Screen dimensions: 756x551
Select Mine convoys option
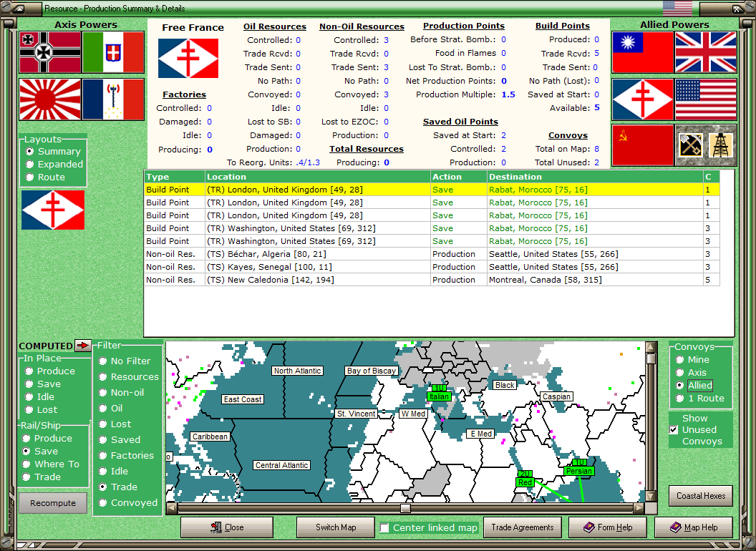[692, 360]
